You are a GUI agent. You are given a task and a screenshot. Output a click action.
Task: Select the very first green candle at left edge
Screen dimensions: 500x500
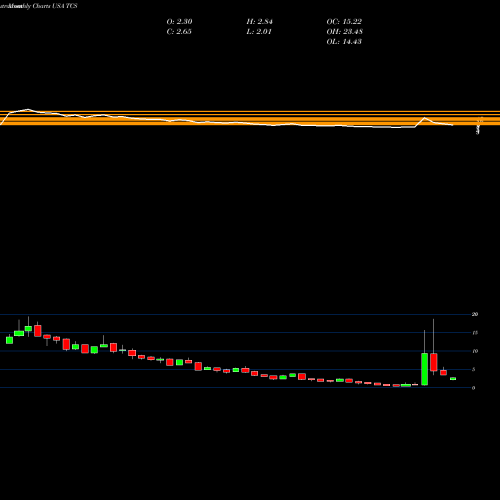pyautogui.click(x=9, y=340)
